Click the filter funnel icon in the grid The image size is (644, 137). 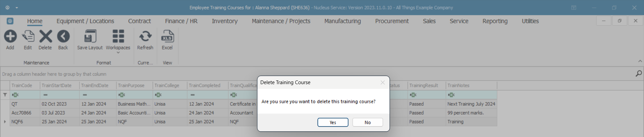[x=5, y=95]
